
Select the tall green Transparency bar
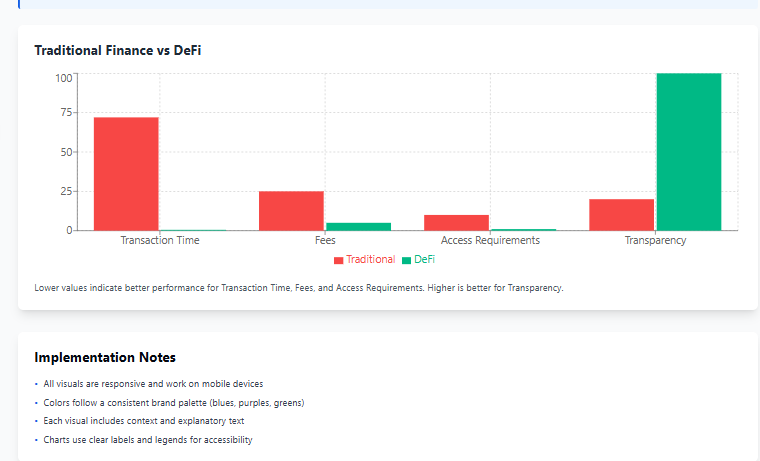point(688,151)
